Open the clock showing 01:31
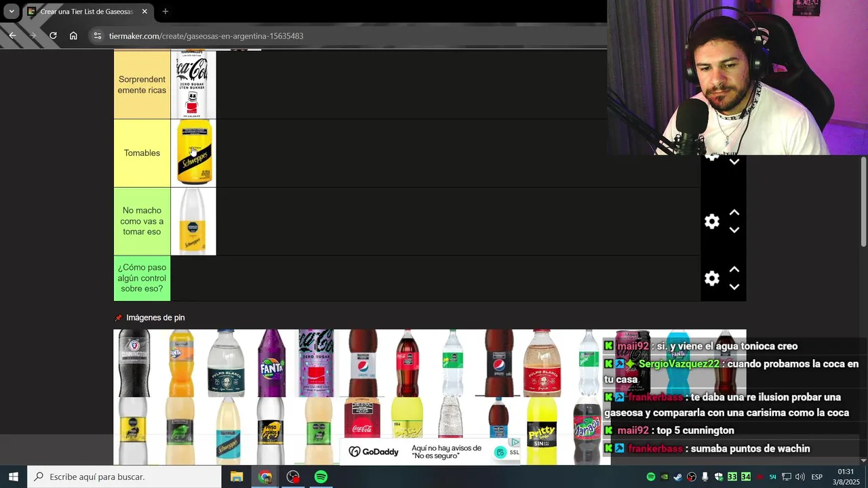This screenshot has width=868, height=488. click(x=846, y=476)
